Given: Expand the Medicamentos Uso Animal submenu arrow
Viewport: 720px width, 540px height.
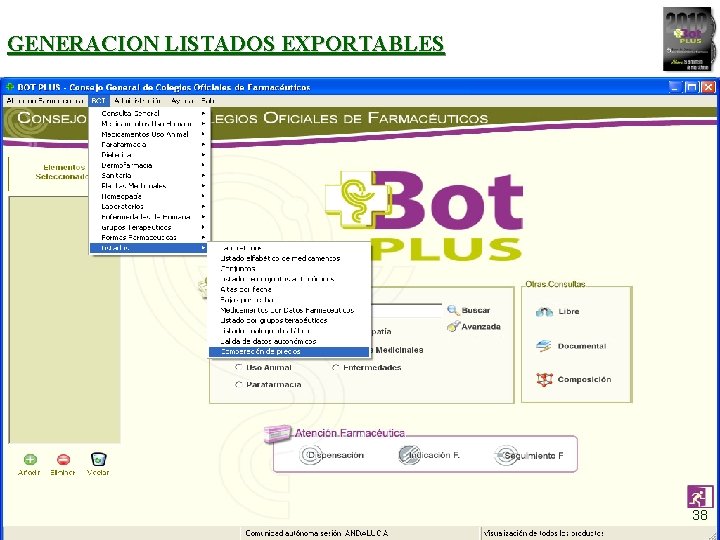Looking at the screenshot, I should [x=203, y=134].
